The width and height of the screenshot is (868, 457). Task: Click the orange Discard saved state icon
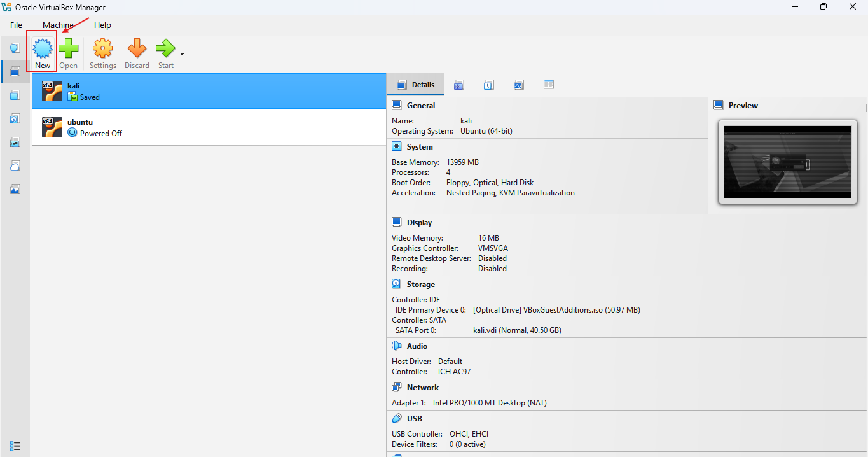(137, 49)
